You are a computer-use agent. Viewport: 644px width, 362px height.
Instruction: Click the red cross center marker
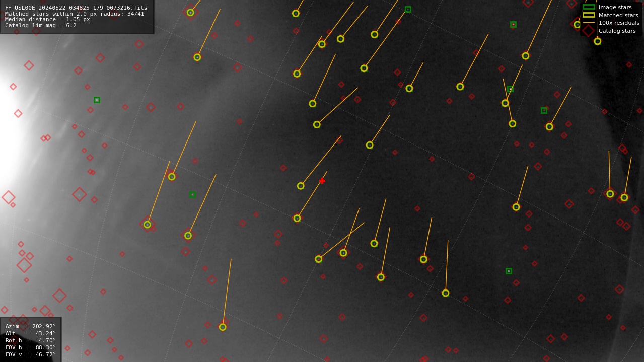coord(322,181)
